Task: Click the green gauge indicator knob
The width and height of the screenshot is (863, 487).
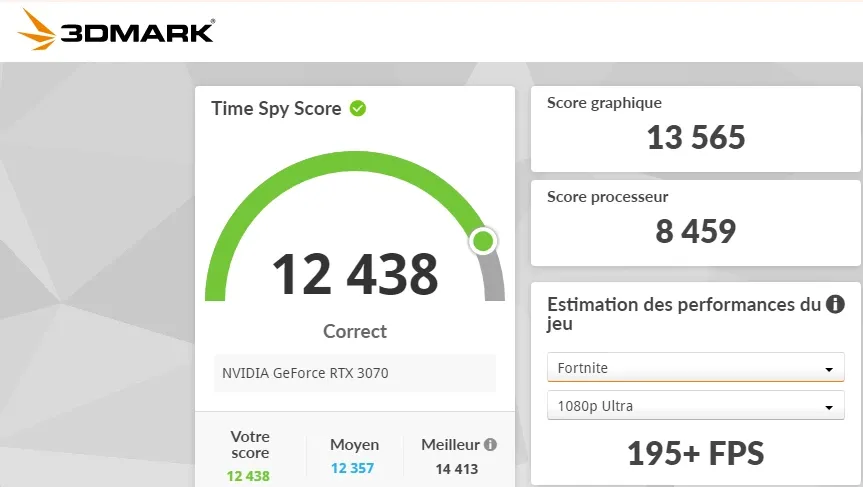Action: coord(483,240)
